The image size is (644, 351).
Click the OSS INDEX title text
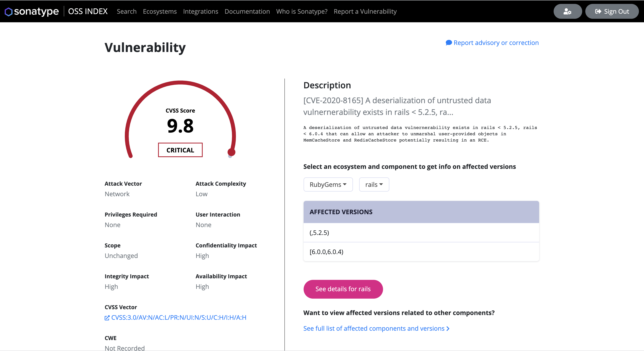(88, 12)
